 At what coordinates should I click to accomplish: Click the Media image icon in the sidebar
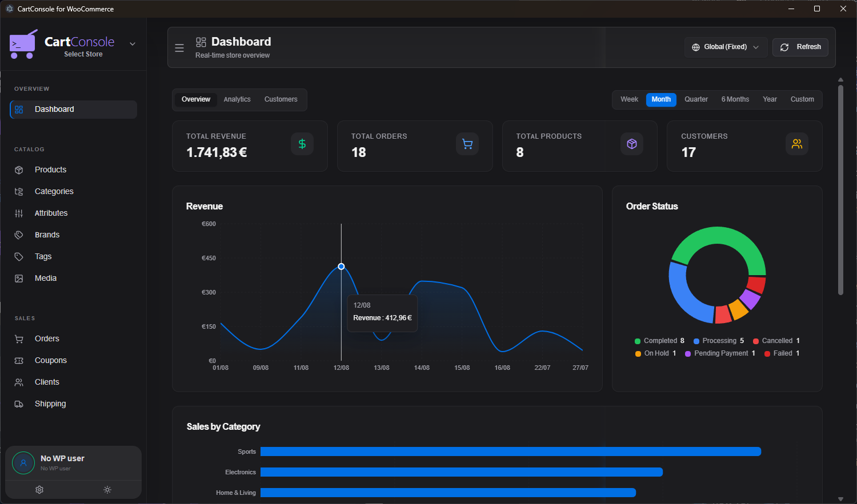click(19, 279)
